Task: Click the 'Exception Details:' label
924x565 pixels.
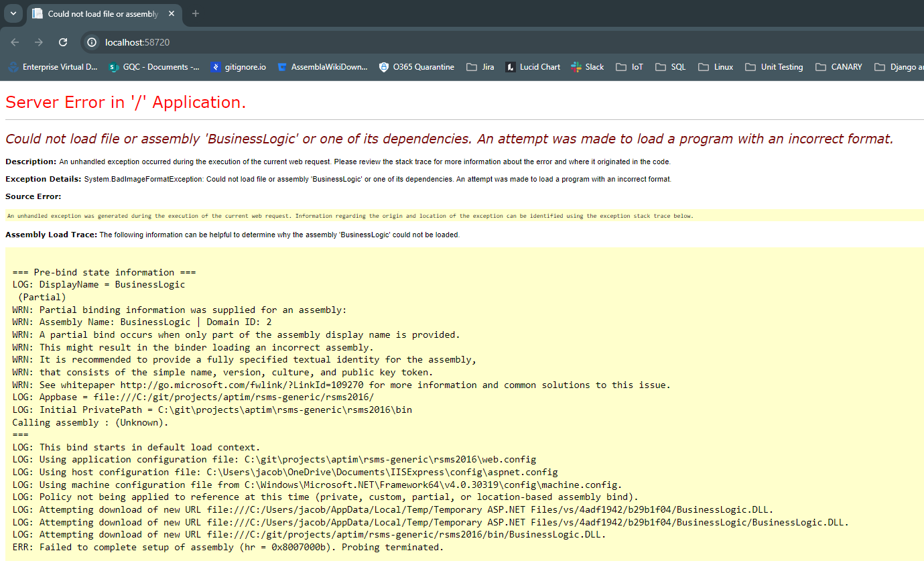Action: [x=44, y=179]
